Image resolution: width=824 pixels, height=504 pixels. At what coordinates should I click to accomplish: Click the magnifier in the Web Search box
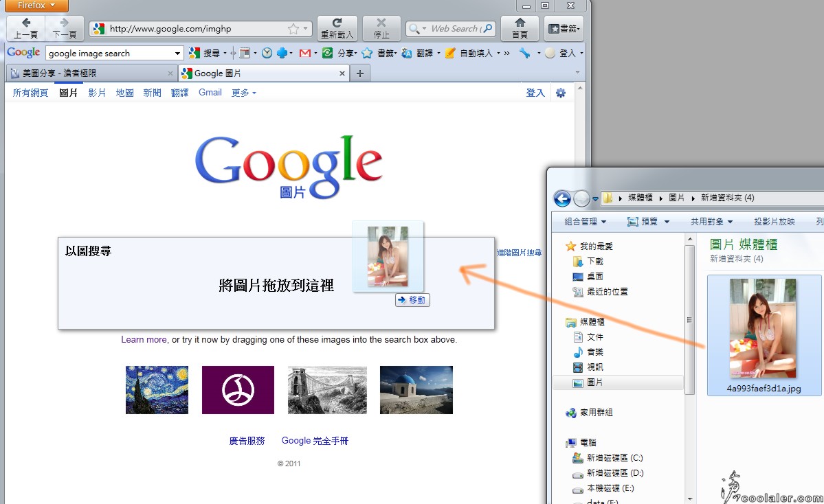click(x=488, y=28)
